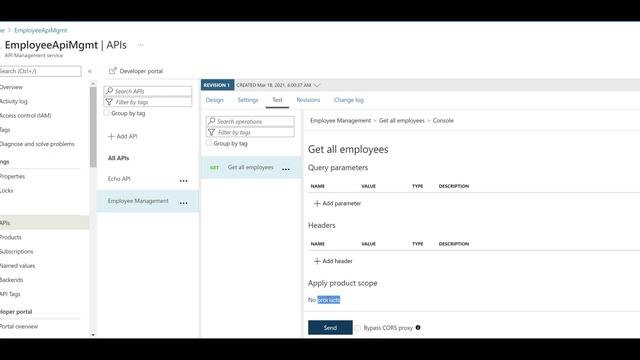Switch to the Settings tab
640x360 pixels.
tap(248, 100)
